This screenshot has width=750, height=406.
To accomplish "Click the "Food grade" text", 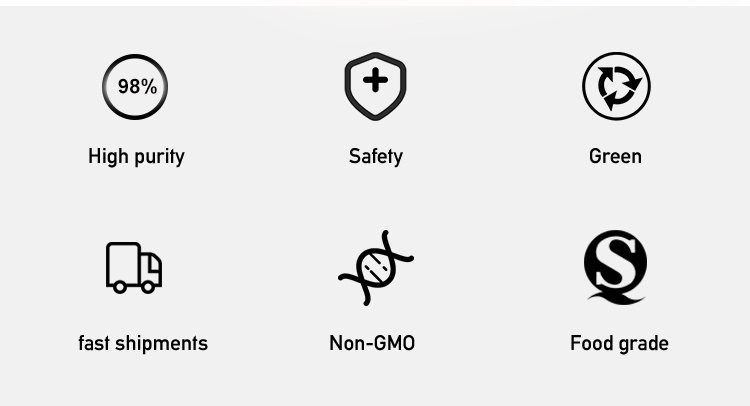I will click(619, 343).
